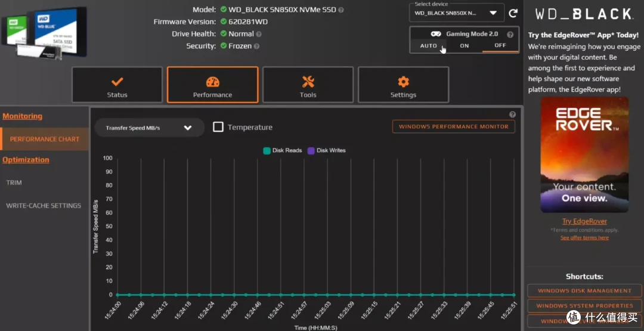Click the 15:24:00 time axis label
This screenshot has width=644, height=331.
112,311
